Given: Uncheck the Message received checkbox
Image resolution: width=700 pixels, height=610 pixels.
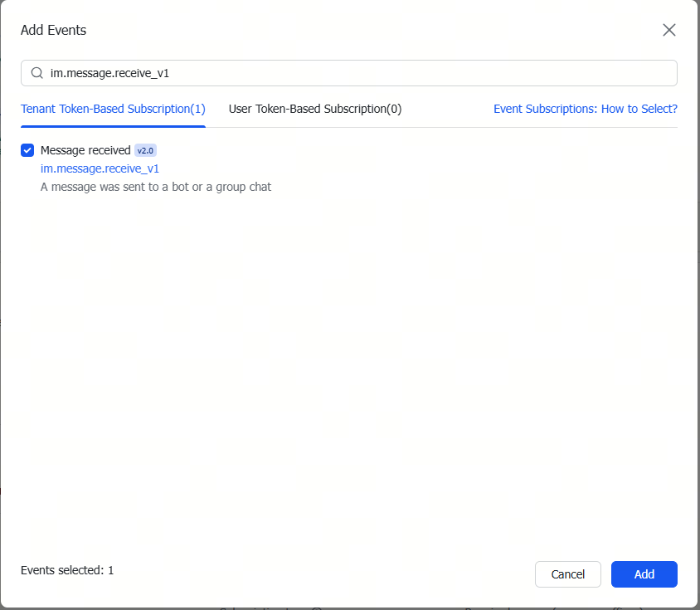Looking at the screenshot, I should (27, 150).
